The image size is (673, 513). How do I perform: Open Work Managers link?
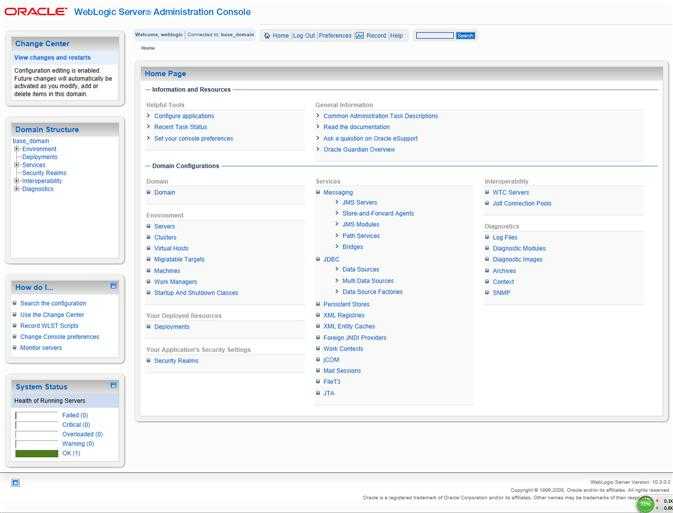176,282
